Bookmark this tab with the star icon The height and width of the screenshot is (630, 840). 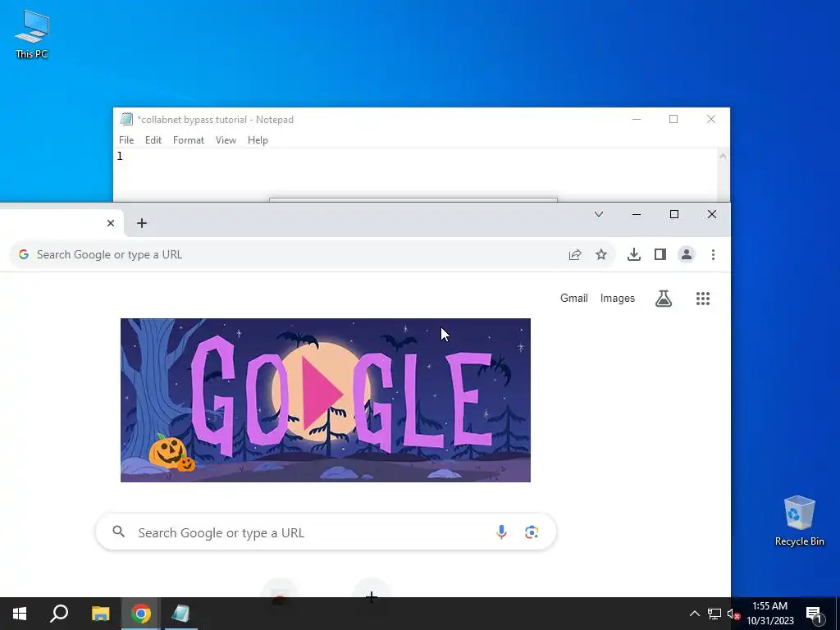[601, 254]
